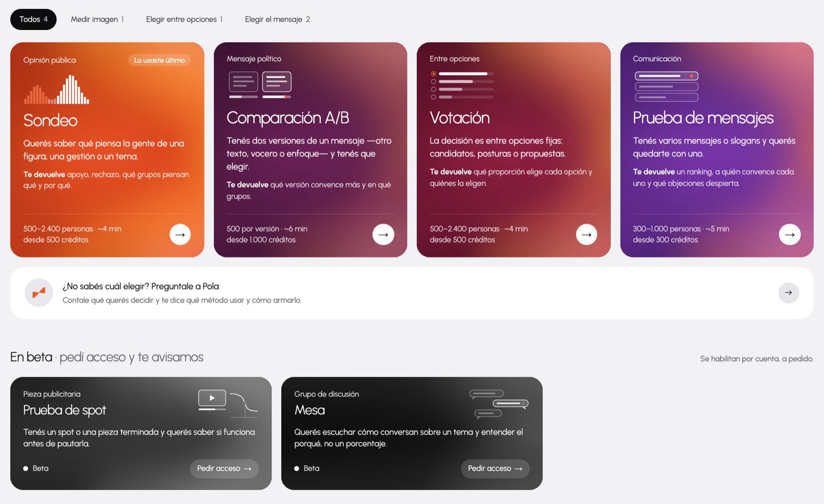Image resolution: width=824 pixels, height=504 pixels.
Task: Switch to Elegir entre opciones tab
Action: pyautogui.click(x=184, y=19)
